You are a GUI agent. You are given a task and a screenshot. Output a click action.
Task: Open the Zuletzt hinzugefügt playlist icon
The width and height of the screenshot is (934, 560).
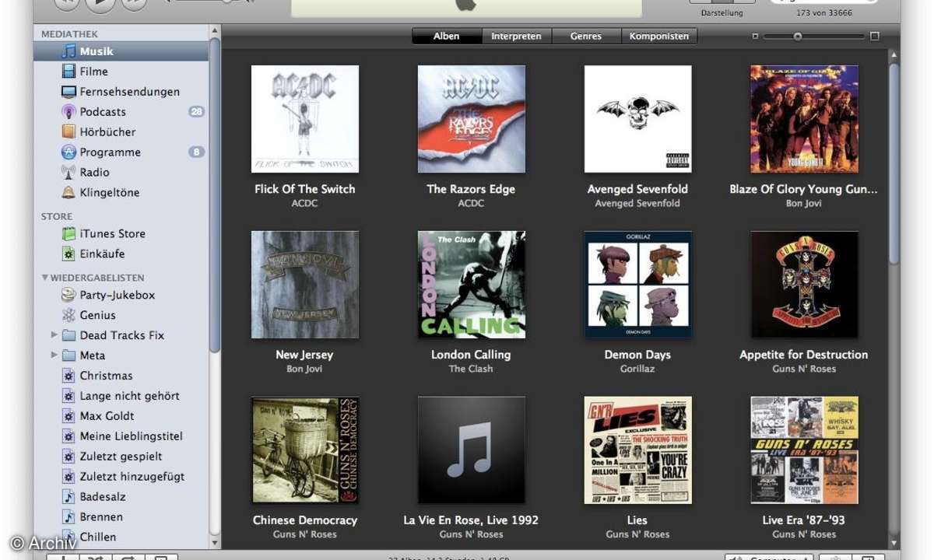point(68,477)
